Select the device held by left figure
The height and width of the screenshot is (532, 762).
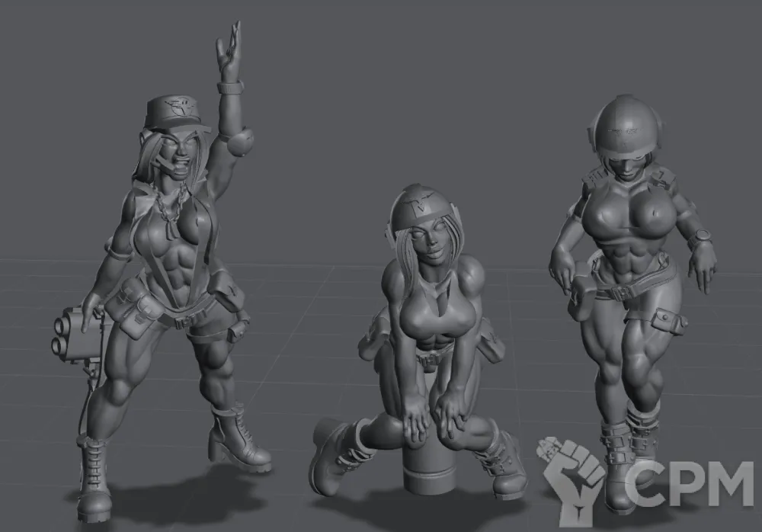74,333
